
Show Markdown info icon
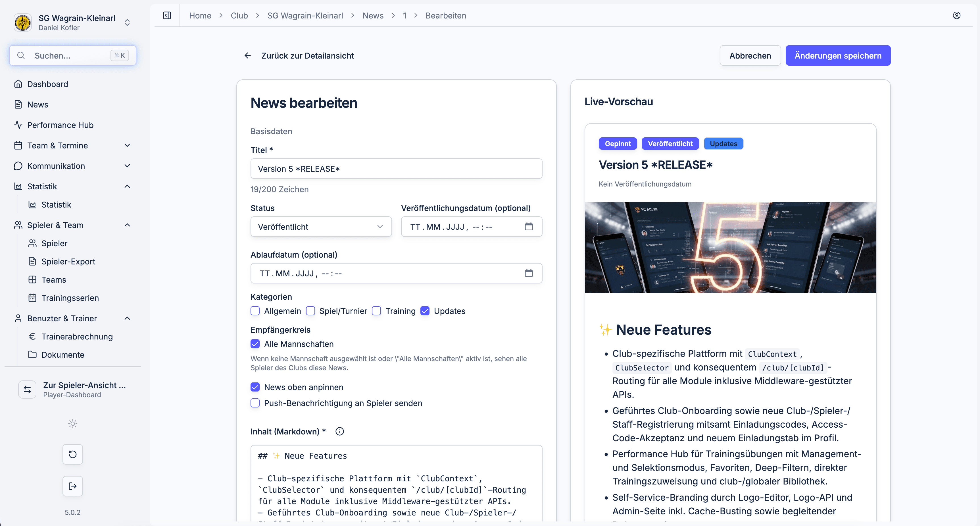coord(340,431)
